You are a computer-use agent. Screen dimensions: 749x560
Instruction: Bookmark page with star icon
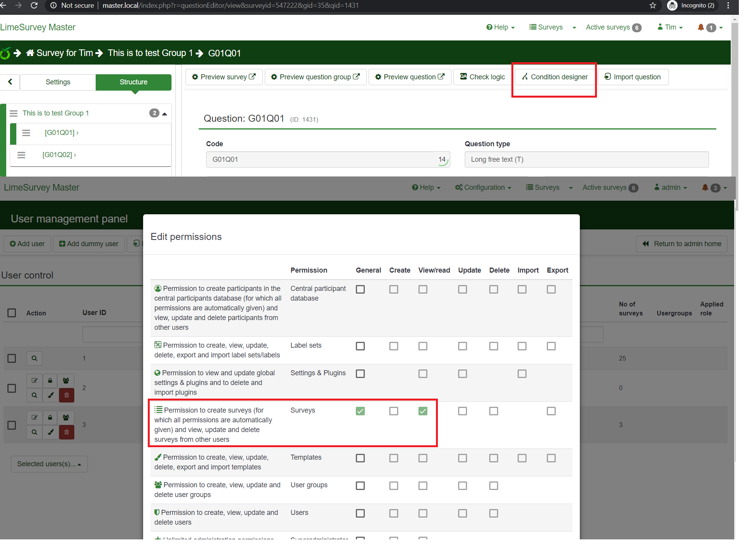(653, 5)
